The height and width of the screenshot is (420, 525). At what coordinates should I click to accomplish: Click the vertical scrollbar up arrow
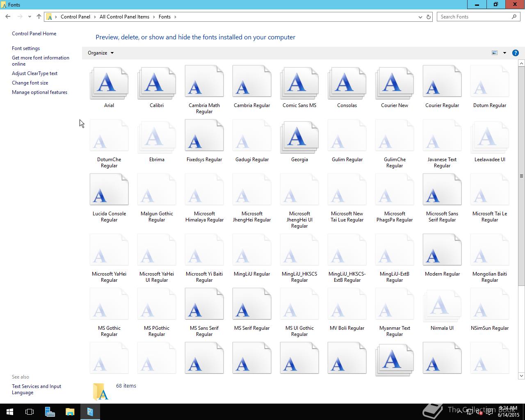(521, 63)
